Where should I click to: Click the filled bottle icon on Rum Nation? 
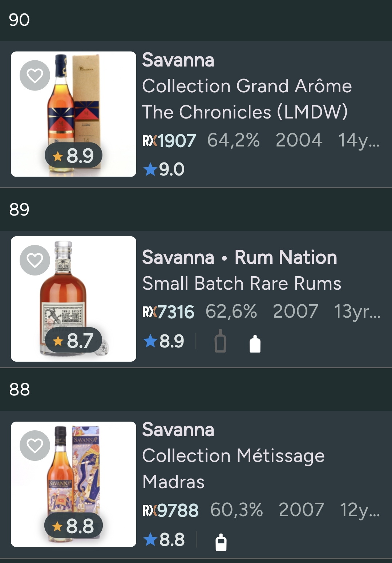255,344
